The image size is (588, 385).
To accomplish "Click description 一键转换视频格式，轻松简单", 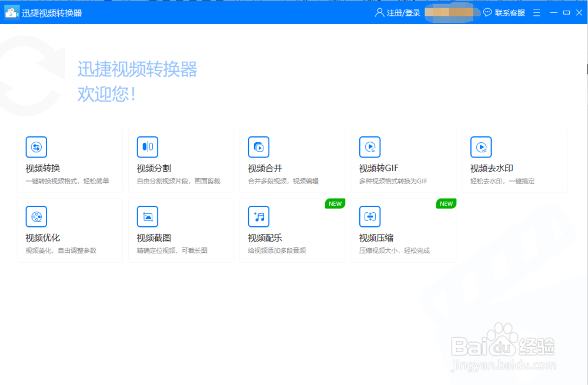I will point(68,181).
